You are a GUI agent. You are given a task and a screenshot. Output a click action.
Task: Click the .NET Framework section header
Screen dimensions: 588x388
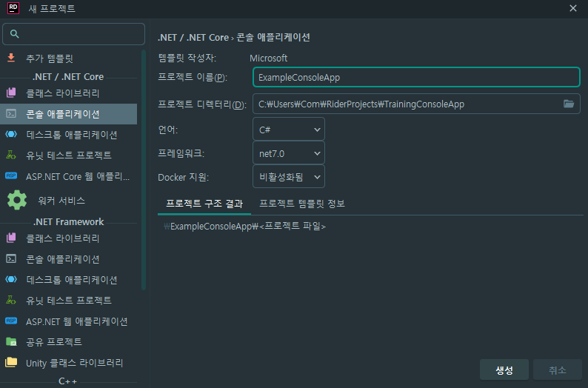68,222
